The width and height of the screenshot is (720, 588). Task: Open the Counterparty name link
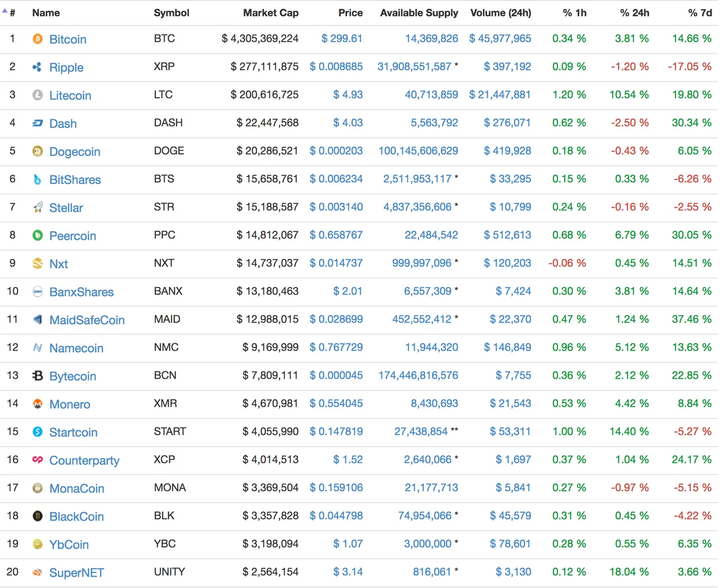point(84,461)
